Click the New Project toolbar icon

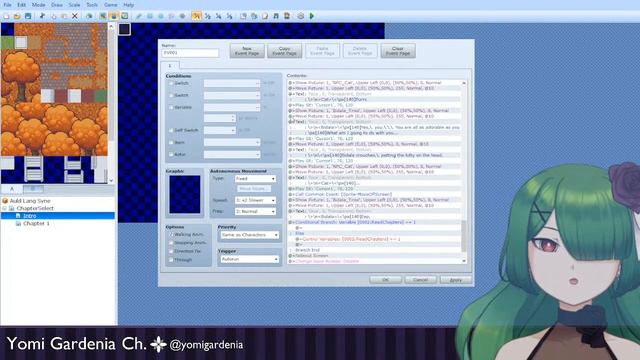(6, 16)
